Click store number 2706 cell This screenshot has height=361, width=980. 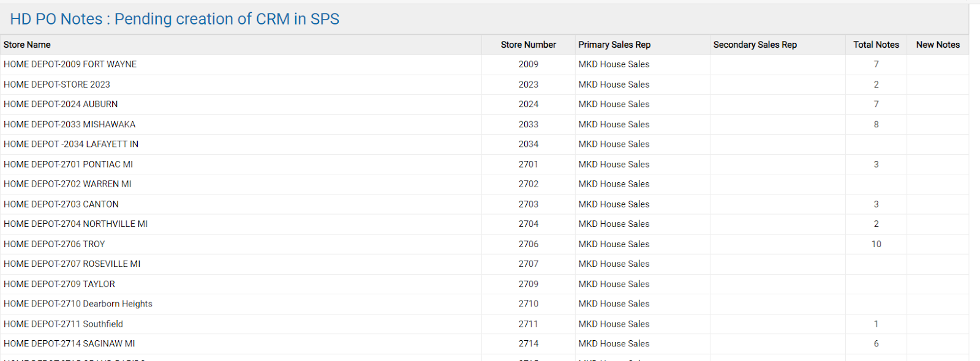[528, 244]
